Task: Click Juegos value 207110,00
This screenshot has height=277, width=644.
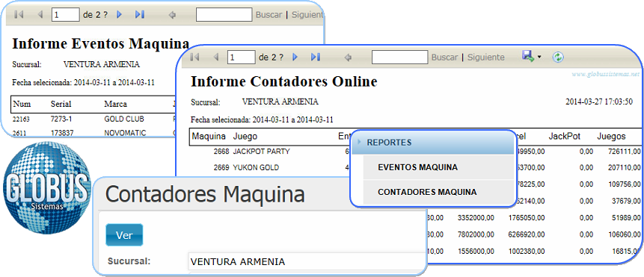Action: (x=625, y=167)
